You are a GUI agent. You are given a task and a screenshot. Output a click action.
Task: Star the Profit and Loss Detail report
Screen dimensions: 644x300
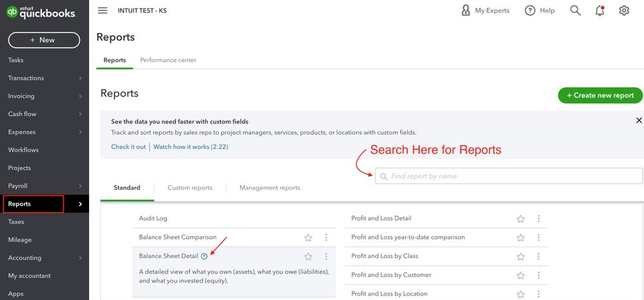(520, 219)
